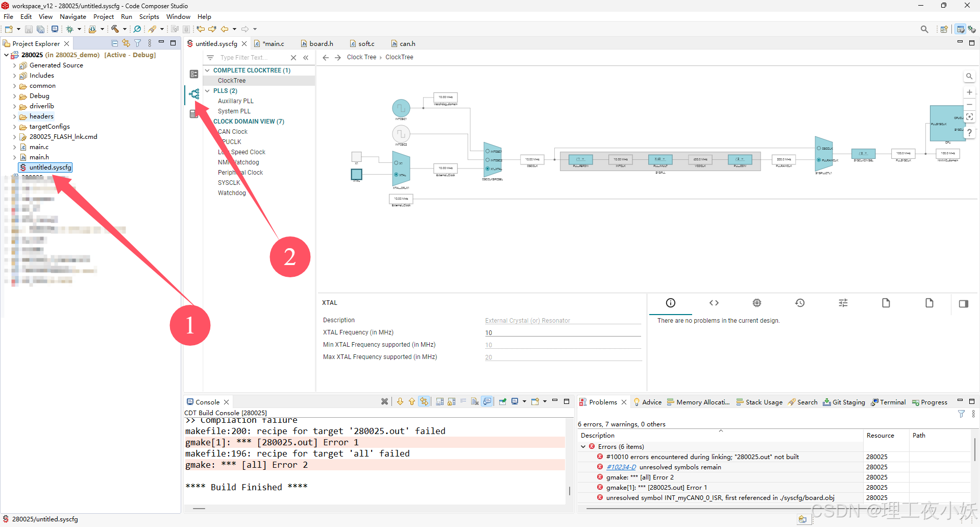Open the history icon in SysConfig panel
This screenshot has height=527, width=980.
800,303
